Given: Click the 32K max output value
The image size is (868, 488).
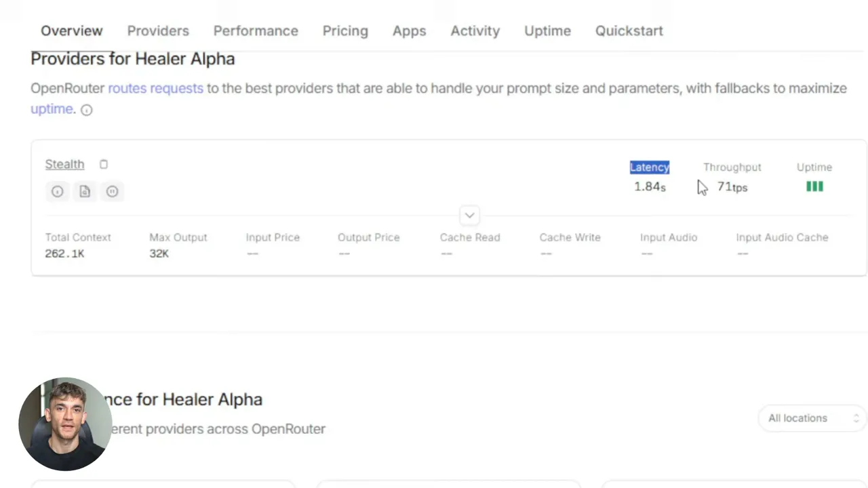Looking at the screenshot, I should pos(159,253).
